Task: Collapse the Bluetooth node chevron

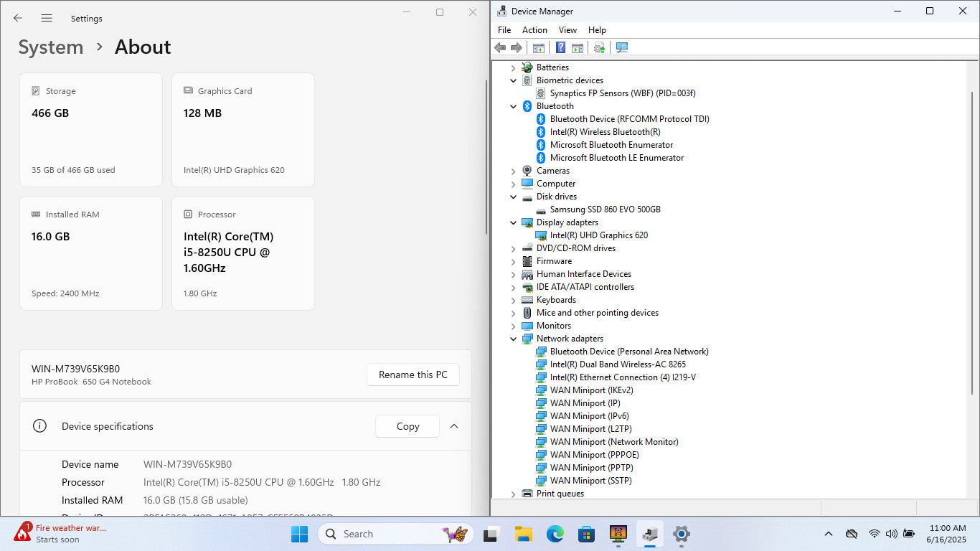Action: [513, 106]
